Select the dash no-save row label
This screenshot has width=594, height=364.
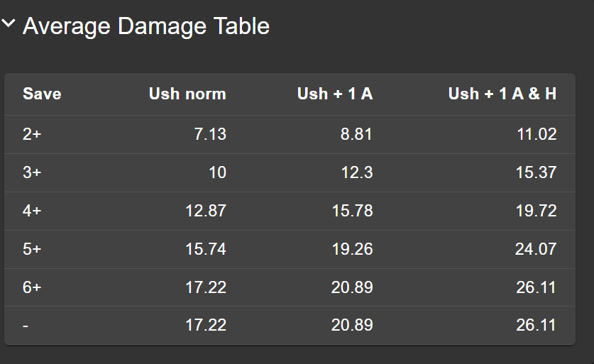pos(26,325)
